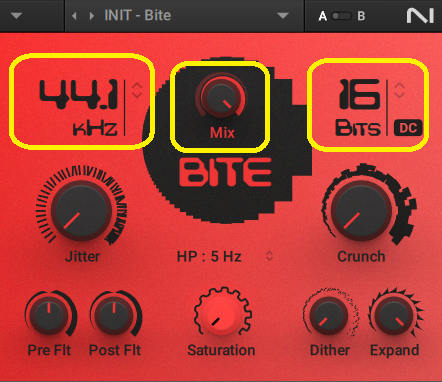Click the Expand knob
Viewport: 442px width, 382px height.
click(x=394, y=316)
